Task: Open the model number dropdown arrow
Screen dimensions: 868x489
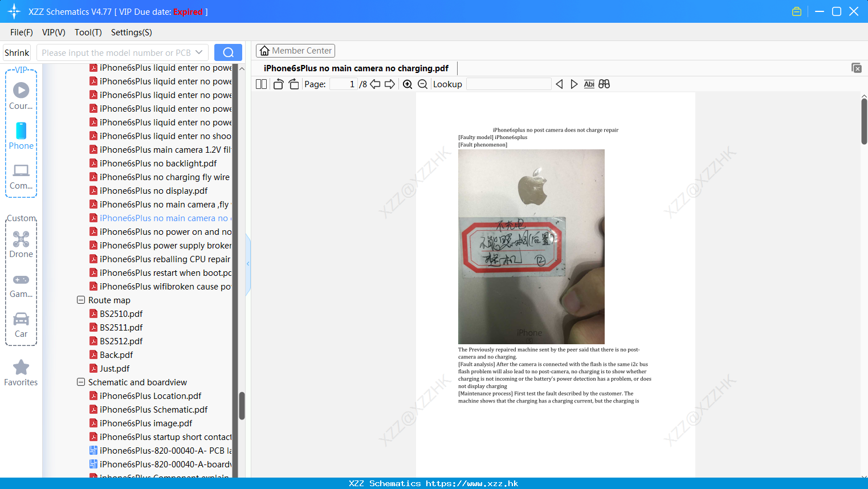Action: pyautogui.click(x=199, y=52)
